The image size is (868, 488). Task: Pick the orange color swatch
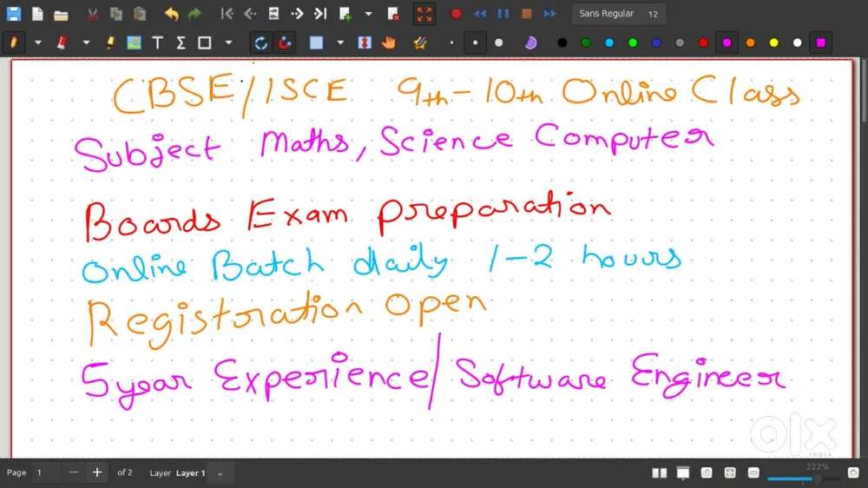point(750,43)
